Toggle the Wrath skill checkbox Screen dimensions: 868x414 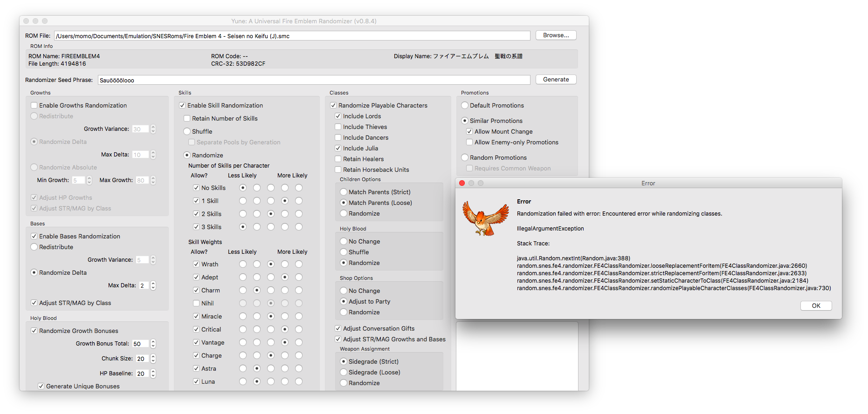pos(196,264)
